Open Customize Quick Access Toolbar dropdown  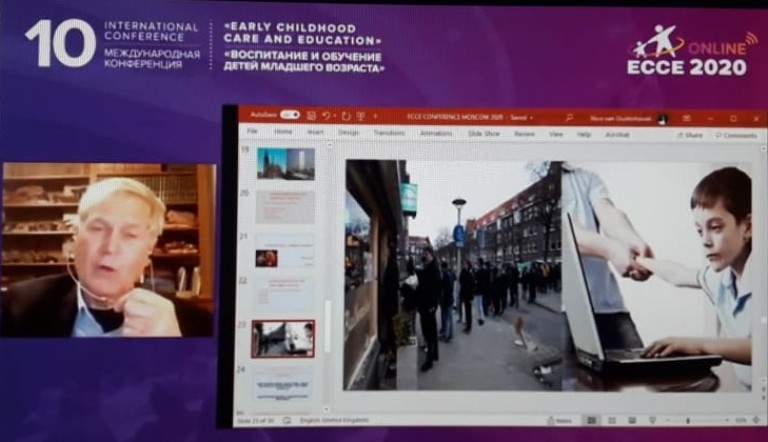click(x=376, y=116)
